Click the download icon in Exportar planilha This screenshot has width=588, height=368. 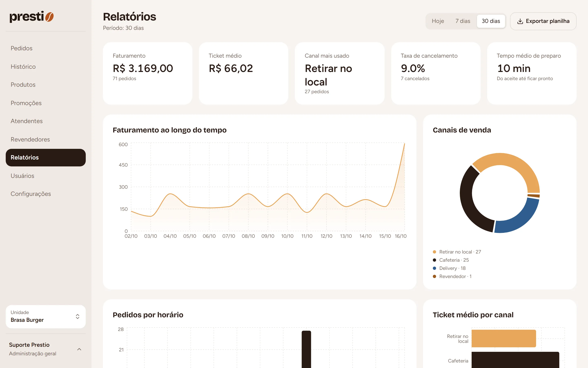[520, 21]
